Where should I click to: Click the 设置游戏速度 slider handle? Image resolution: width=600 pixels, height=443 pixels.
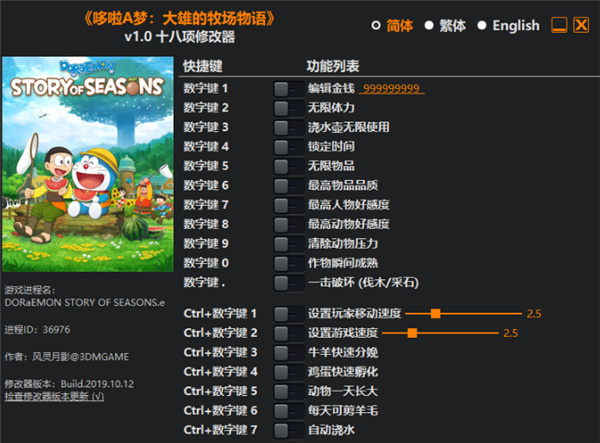pyautogui.click(x=412, y=333)
